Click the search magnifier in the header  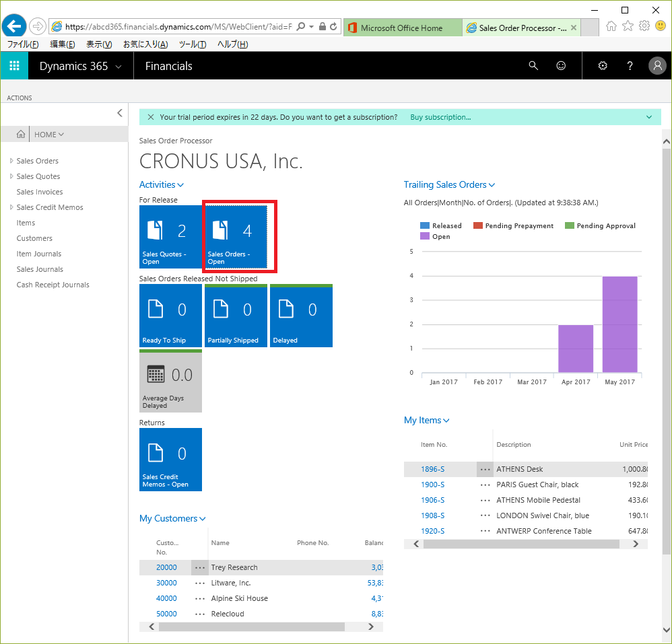[x=533, y=65]
